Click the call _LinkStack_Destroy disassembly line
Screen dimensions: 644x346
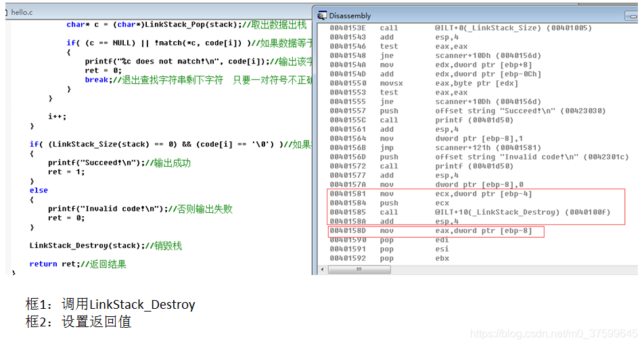pyautogui.click(x=470, y=212)
